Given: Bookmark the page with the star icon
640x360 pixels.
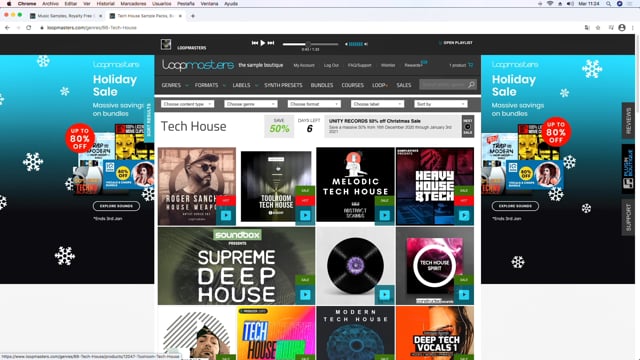Looking at the screenshot, I should pyautogui.click(x=598, y=28).
